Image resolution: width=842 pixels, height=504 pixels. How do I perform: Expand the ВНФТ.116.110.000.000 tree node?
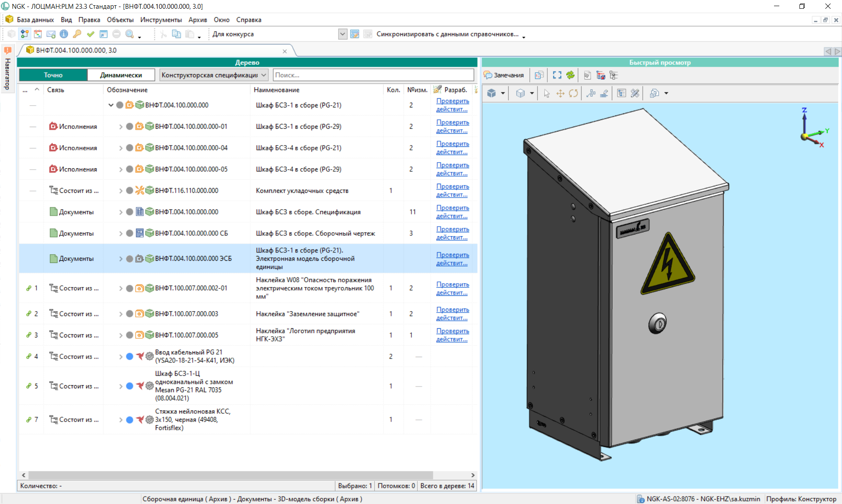pos(121,191)
